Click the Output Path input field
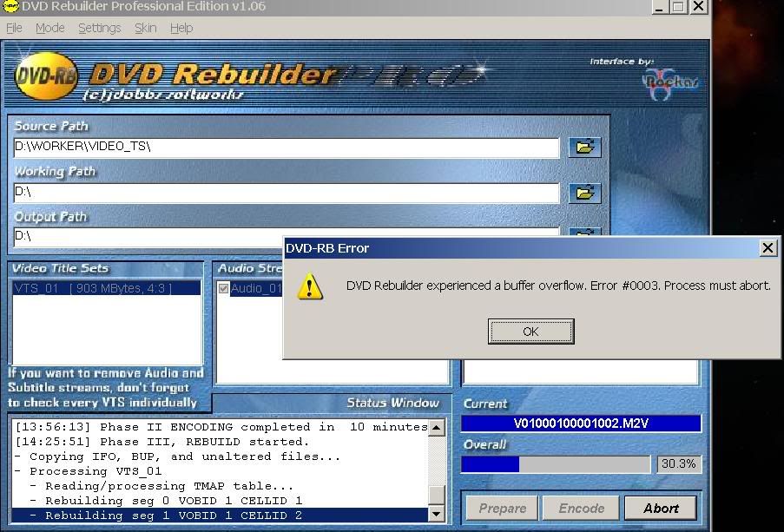The image size is (784, 532). [148, 236]
